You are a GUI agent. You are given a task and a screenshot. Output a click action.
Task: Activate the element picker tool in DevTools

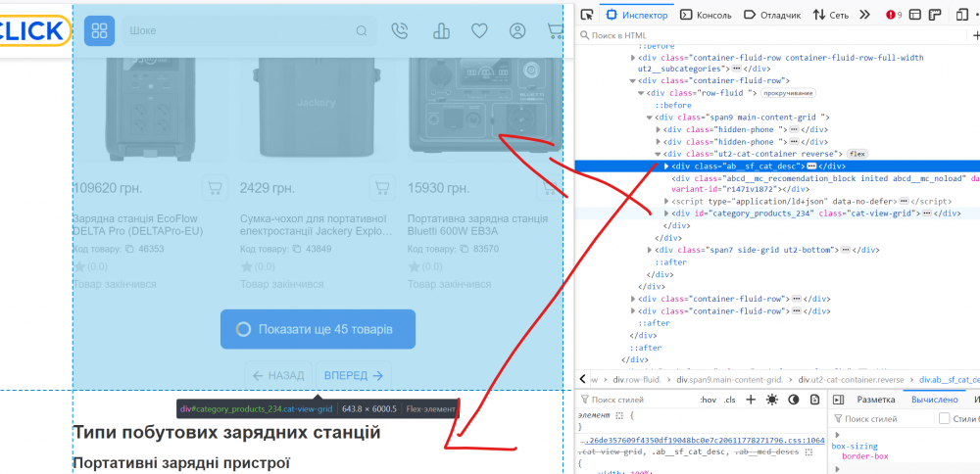point(586,15)
